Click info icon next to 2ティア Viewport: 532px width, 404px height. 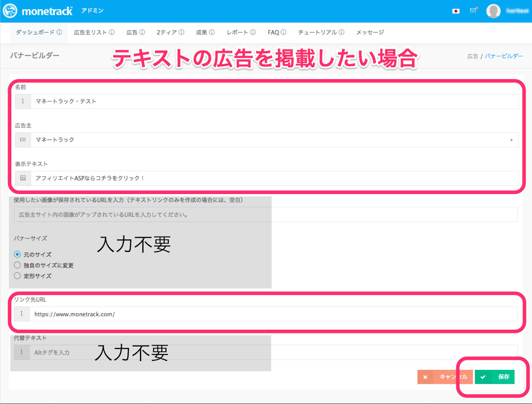coord(181,32)
